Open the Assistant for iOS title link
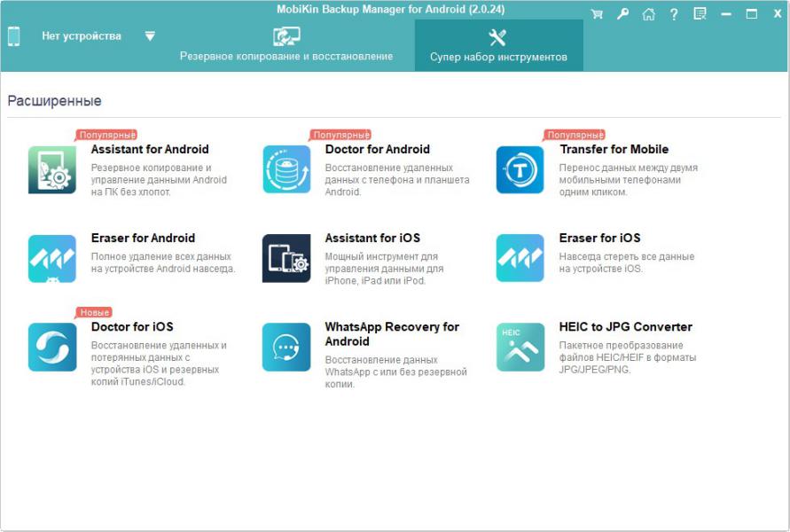This screenshot has width=790, height=532. 372,238
